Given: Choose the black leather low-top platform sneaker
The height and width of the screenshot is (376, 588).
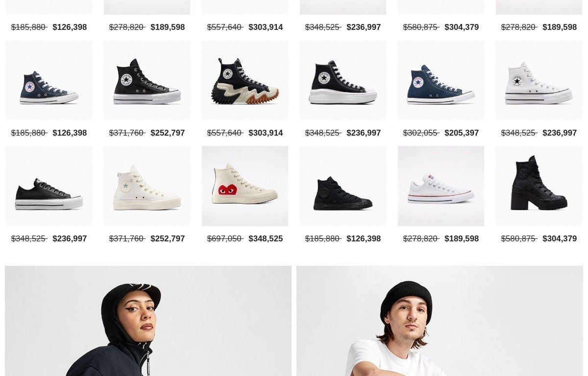Looking at the screenshot, I should pyautogui.click(x=49, y=186).
